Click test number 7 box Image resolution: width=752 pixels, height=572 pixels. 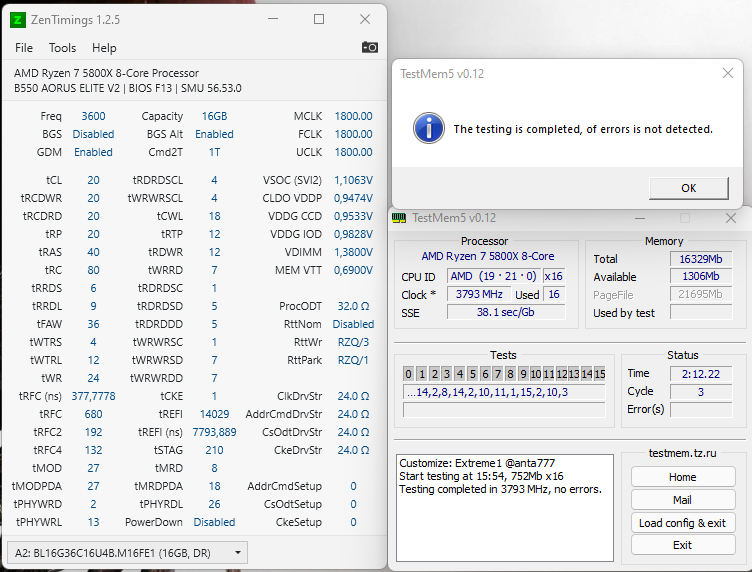pos(498,374)
